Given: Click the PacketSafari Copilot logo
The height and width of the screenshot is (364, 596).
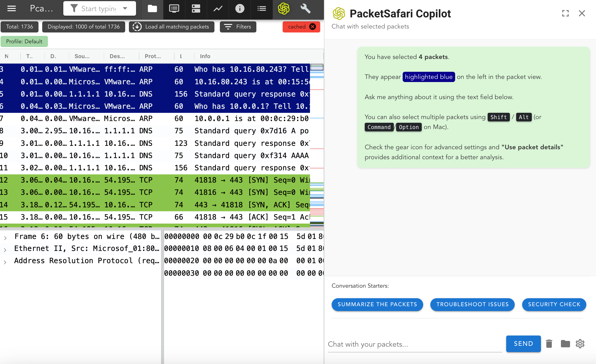Looking at the screenshot, I should 339,14.
